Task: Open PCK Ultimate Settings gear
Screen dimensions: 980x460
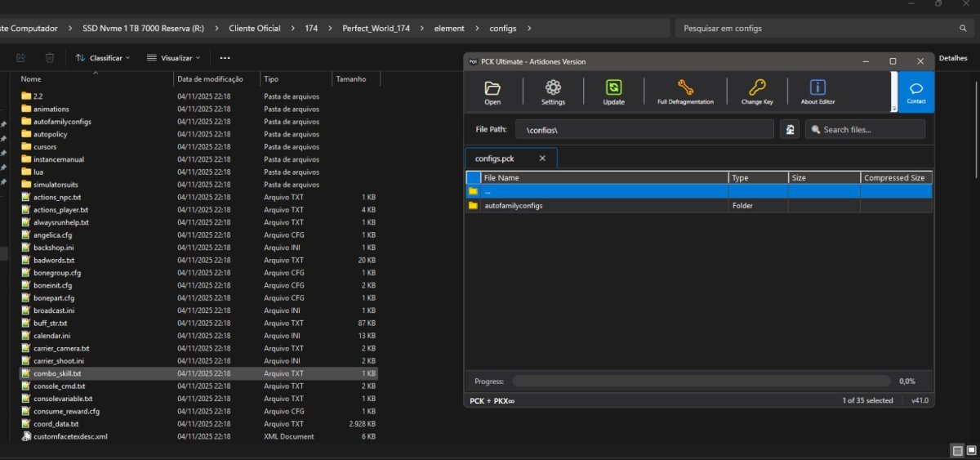Action: pos(553,92)
